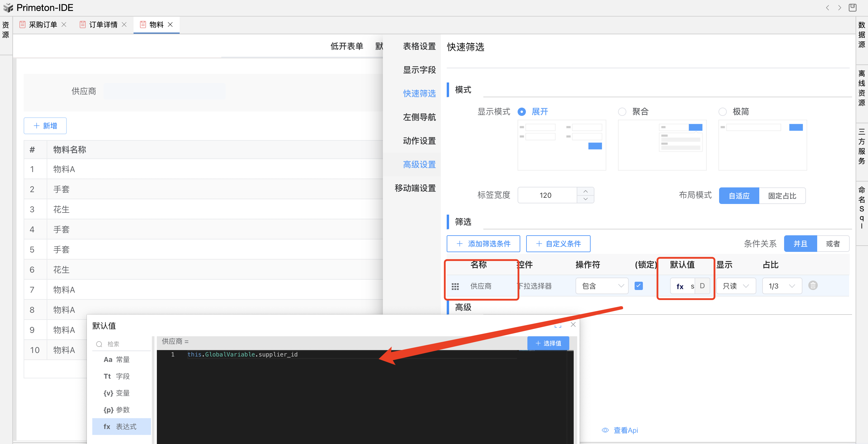The image size is (868, 444).
Task: Click the back arrow in title bar
Action: [827, 7]
